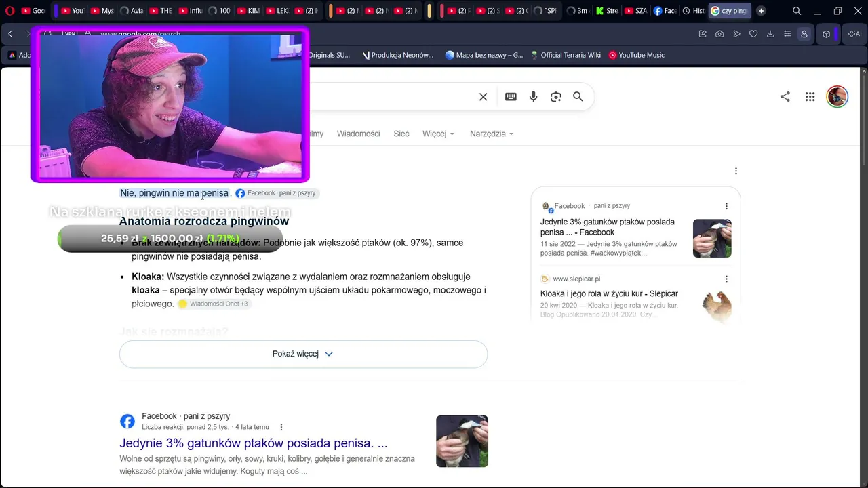Take a snapshot with the camera icon

point(719,34)
